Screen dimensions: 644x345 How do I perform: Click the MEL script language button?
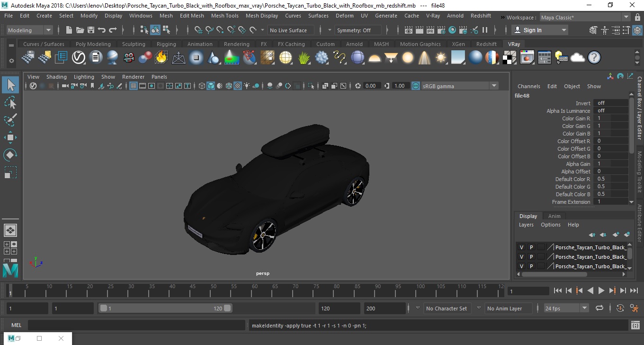coord(16,325)
